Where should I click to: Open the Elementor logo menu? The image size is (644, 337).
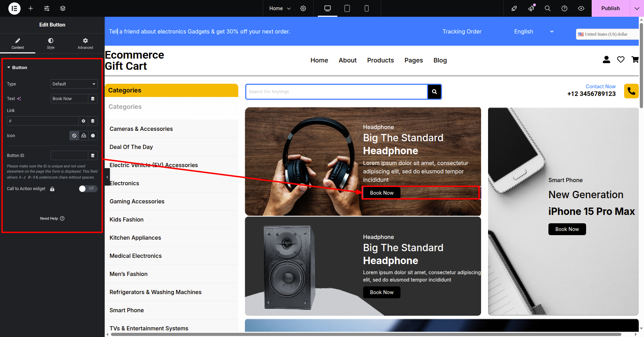(x=14, y=8)
